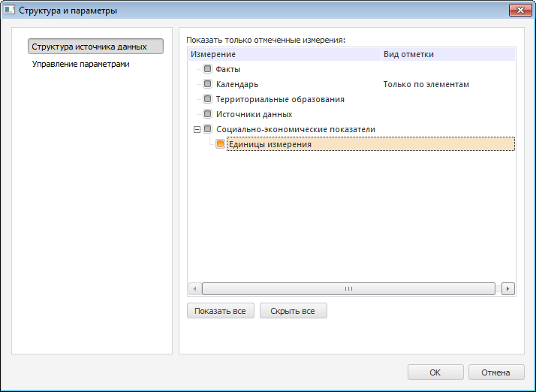This screenshot has width=536, height=392.
Task: Click the Только по элементам cell
Action: tap(426, 84)
